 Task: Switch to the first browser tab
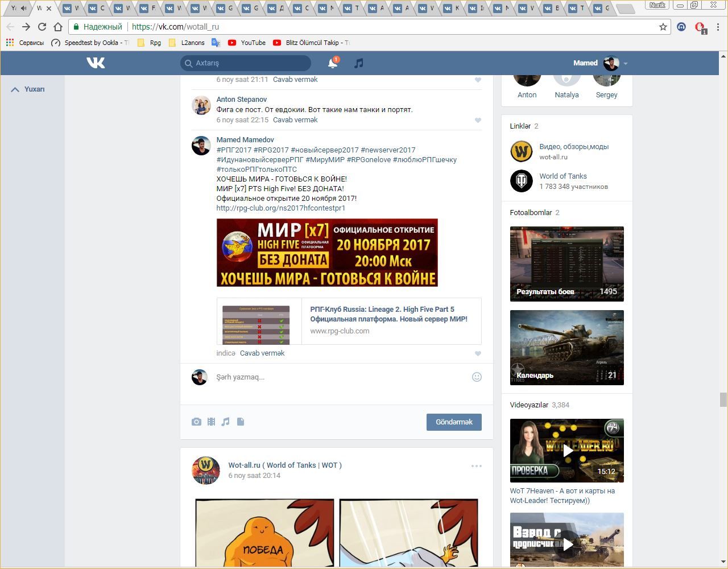pos(18,8)
